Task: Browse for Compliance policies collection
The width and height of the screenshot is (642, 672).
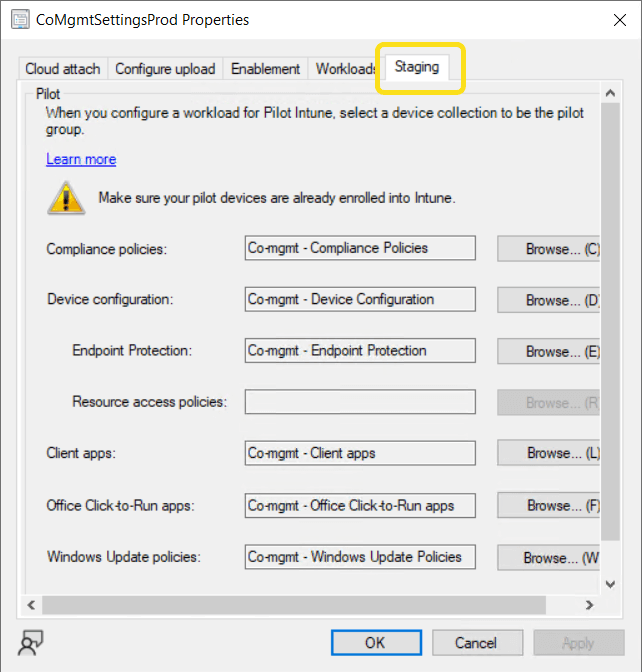Action: [549, 249]
